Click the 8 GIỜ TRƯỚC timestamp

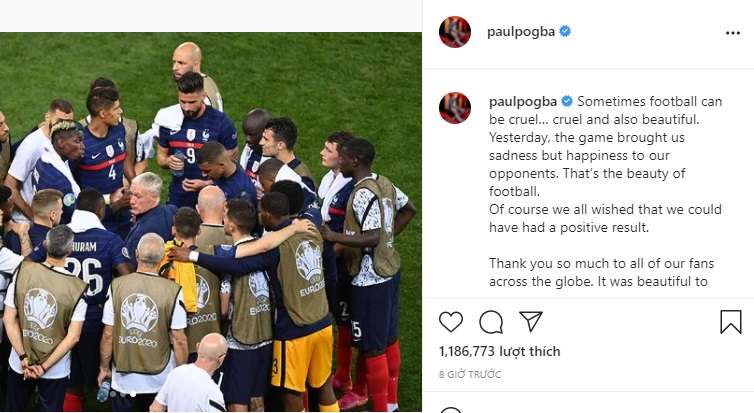click(470, 375)
